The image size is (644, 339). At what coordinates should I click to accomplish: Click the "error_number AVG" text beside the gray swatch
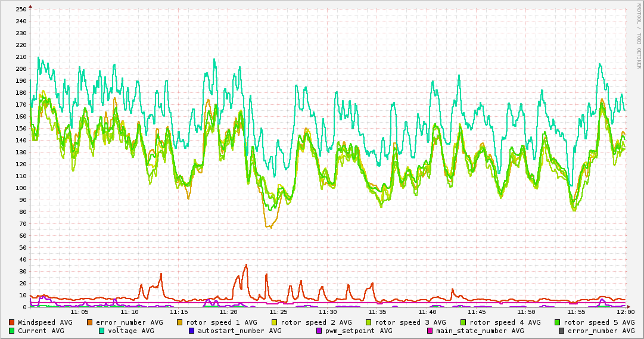601,331
